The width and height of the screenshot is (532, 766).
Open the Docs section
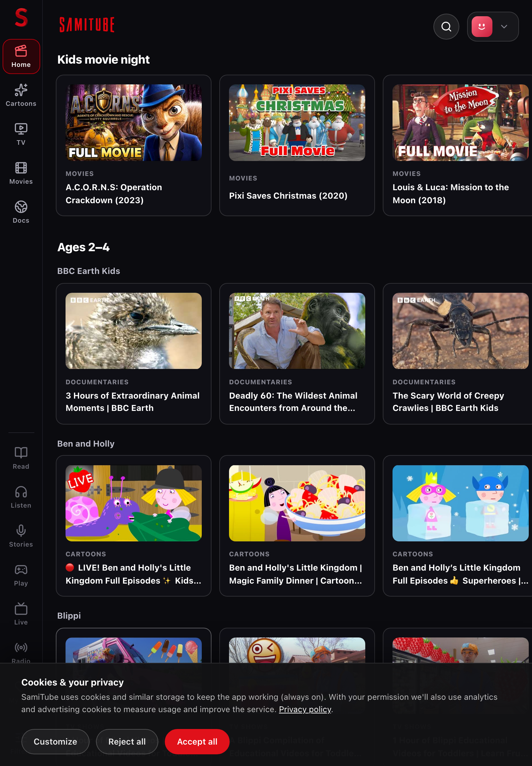pyautogui.click(x=21, y=212)
